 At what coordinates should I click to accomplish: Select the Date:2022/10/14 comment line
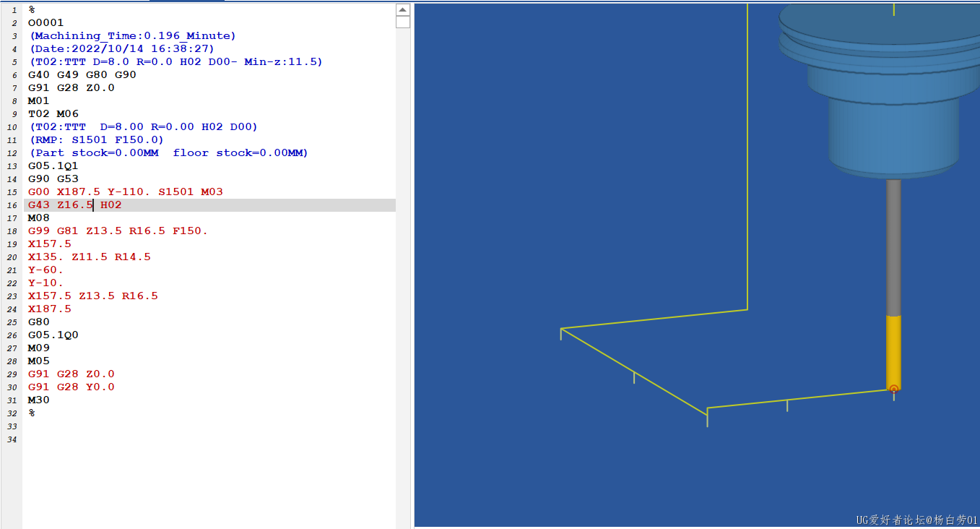[x=122, y=48]
